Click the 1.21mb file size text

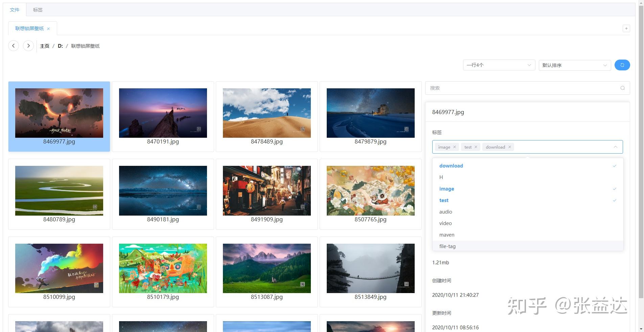tap(440, 263)
